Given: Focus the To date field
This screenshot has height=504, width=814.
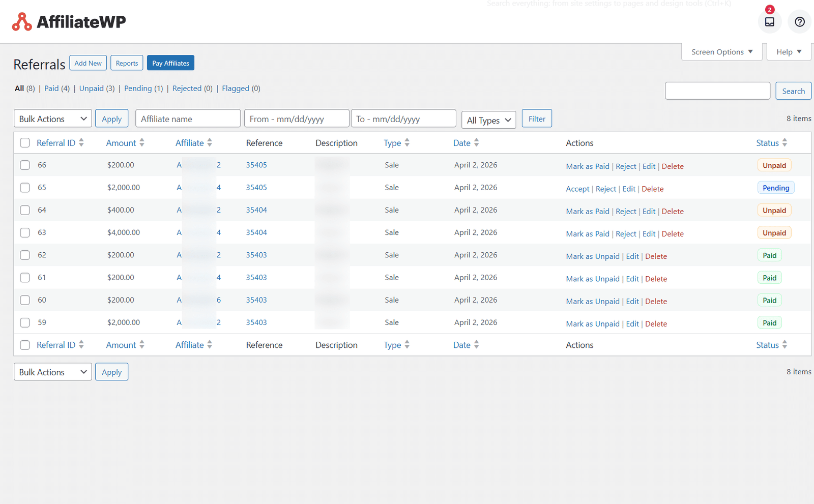Looking at the screenshot, I should tap(403, 118).
